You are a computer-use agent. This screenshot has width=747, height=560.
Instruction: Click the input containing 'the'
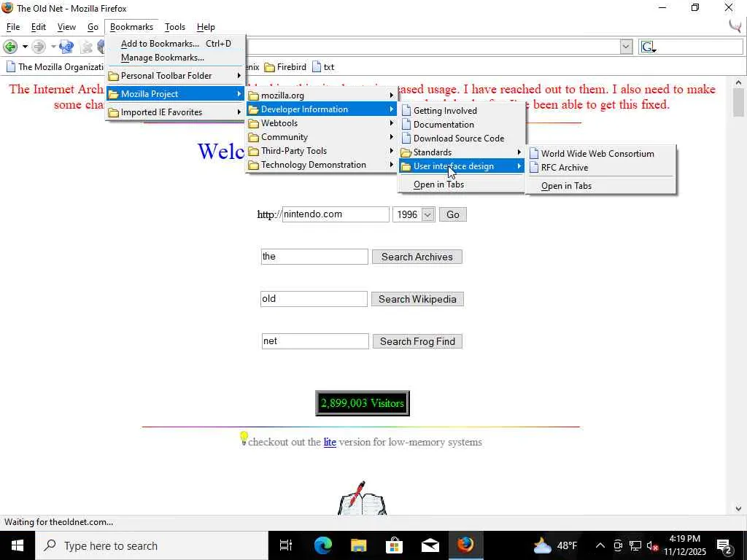[x=314, y=257]
